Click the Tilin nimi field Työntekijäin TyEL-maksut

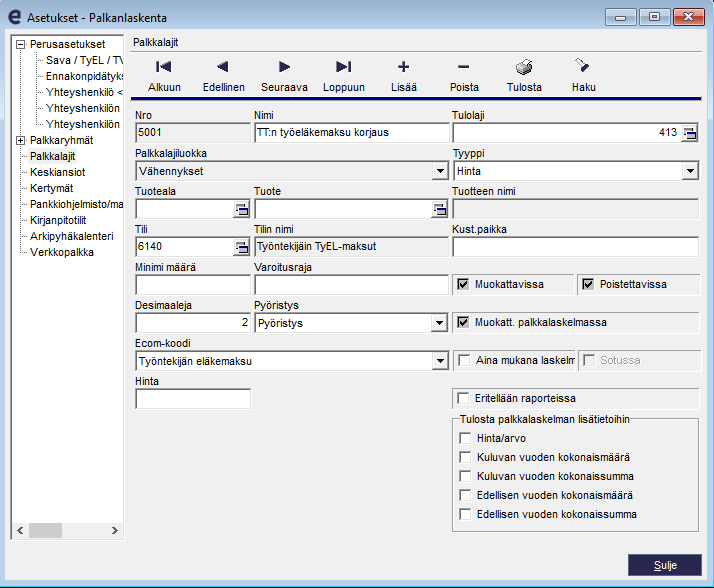[x=351, y=247]
